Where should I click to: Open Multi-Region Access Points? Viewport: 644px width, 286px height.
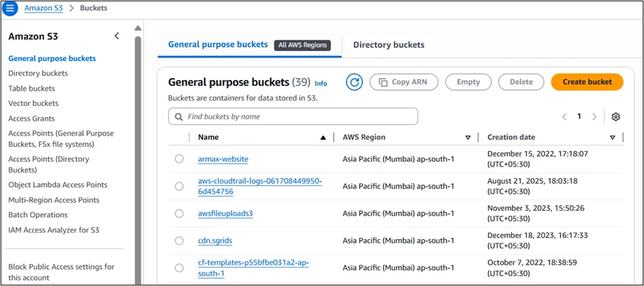coord(54,200)
